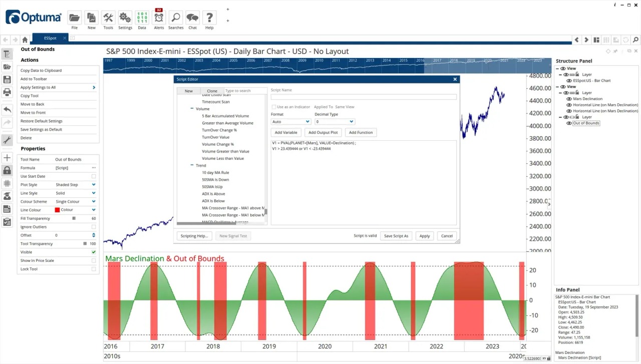Click the Tool Transparency slider handle
641x364 pixels.
pyautogui.click(x=85, y=244)
